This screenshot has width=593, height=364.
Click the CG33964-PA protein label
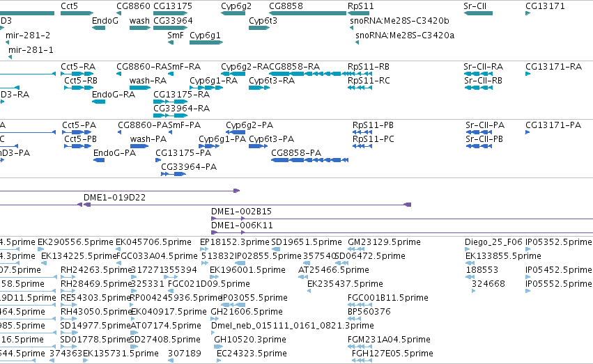click(x=189, y=167)
